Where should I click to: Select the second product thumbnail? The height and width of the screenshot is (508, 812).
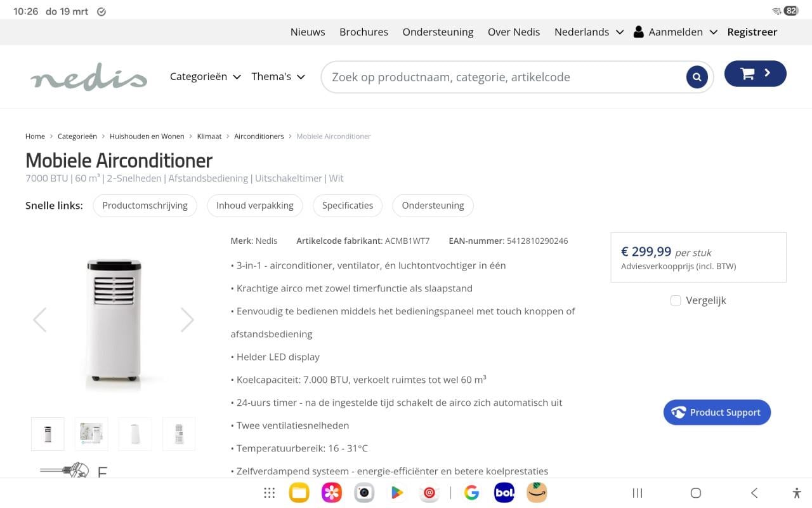pyautogui.click(x=91, y=434)
